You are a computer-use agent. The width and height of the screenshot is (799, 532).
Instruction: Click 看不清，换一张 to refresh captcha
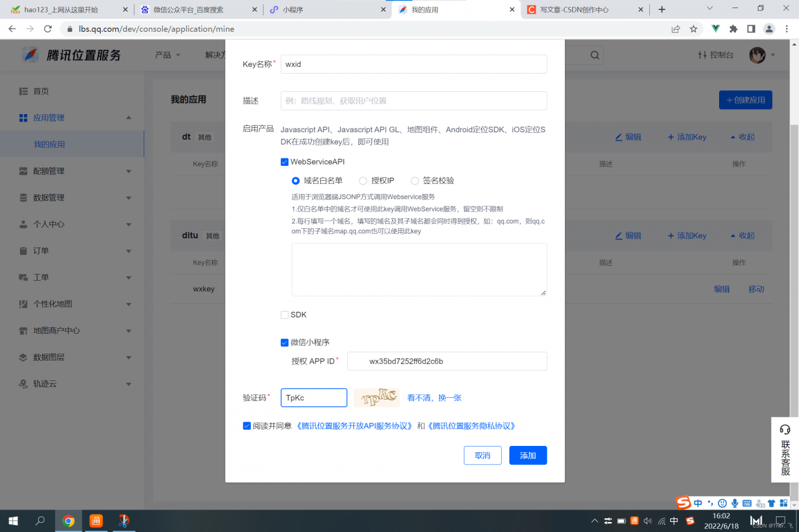[x=434, y=398]
